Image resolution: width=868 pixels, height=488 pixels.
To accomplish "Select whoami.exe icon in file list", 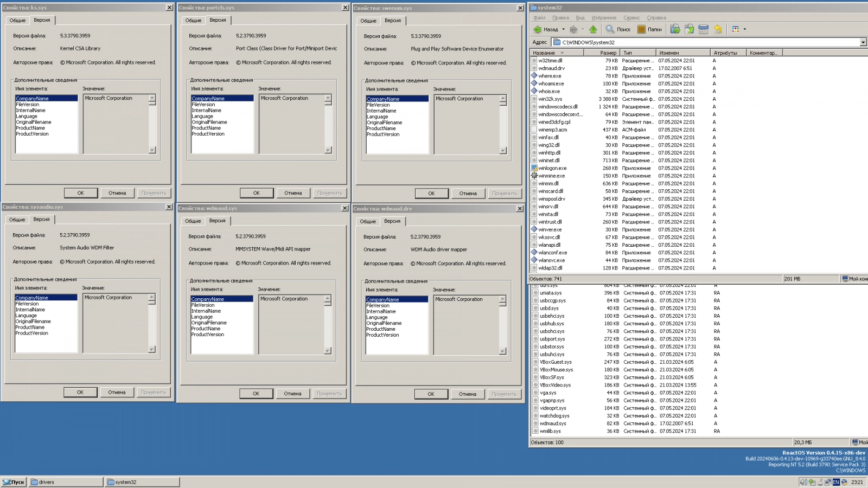I will [x=534, y=84].
